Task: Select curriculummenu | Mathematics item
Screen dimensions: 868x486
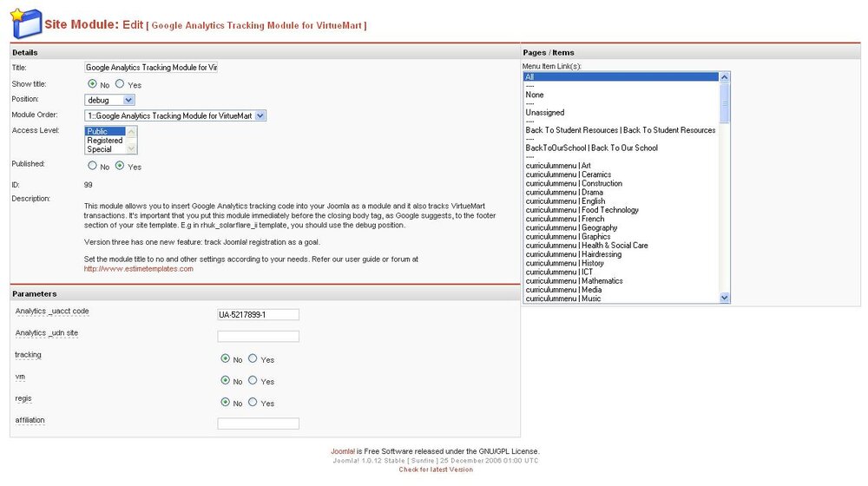Action: coord(621,280)
